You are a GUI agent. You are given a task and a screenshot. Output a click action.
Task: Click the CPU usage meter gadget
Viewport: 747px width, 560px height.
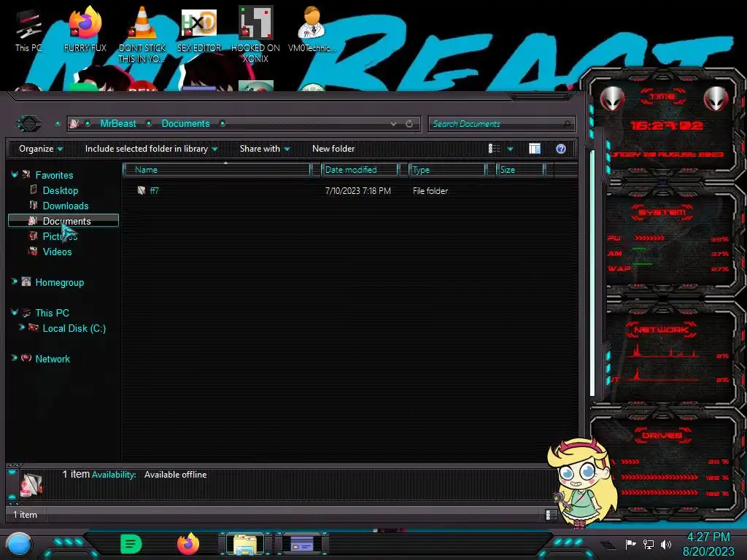650,238
